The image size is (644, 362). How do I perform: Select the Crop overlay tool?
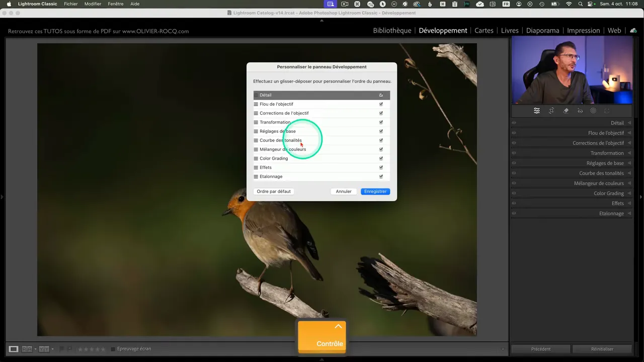click(x=551, y=111)
